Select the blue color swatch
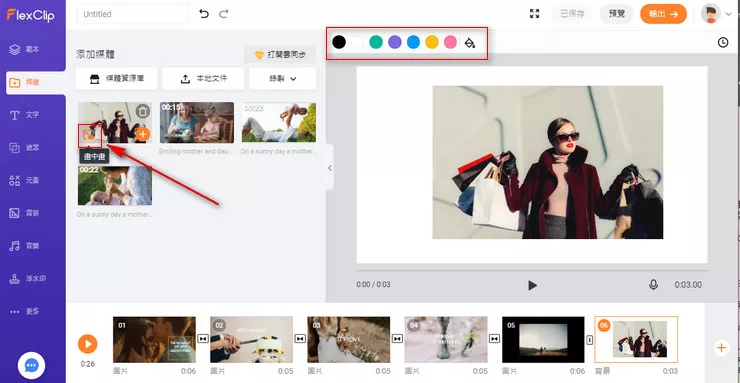The height and width of the screenshot is (383, 740). click(x=413, y=42)
